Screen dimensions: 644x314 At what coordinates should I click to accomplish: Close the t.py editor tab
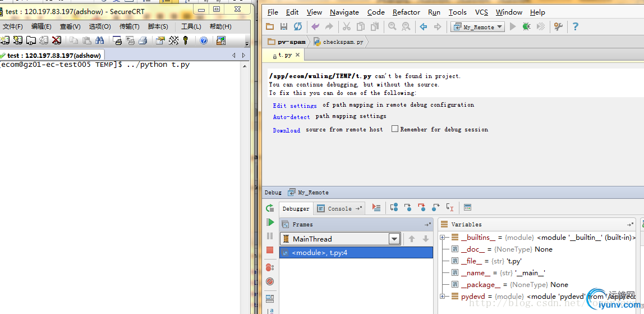pos(298,54)
